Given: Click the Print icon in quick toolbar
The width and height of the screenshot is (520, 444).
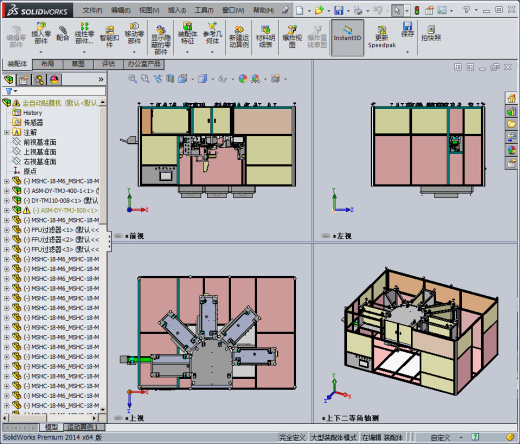Looking at the screenshot, I should [x=358, y=10].
